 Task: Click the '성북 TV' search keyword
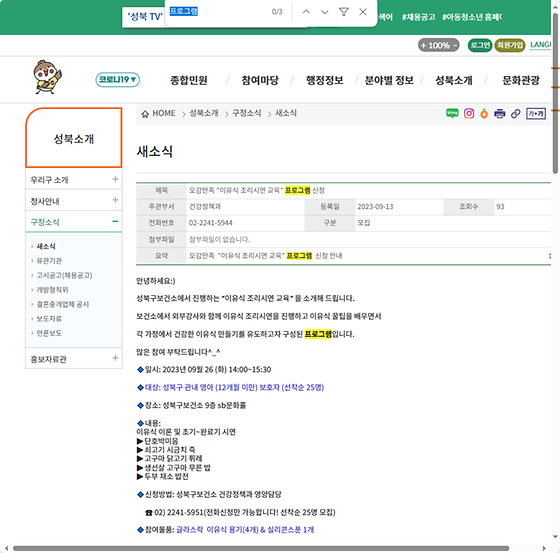pyautogui.click(x=145, y=16)
